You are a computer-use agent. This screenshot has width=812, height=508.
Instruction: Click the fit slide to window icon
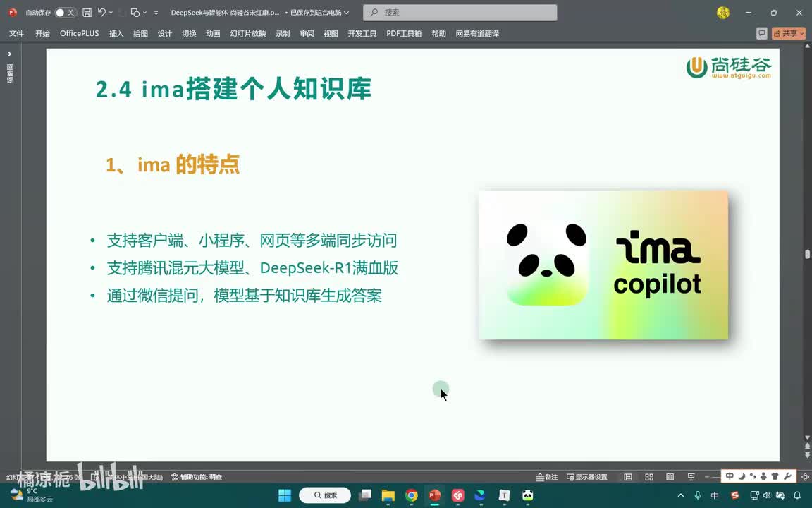coord(805,477)
